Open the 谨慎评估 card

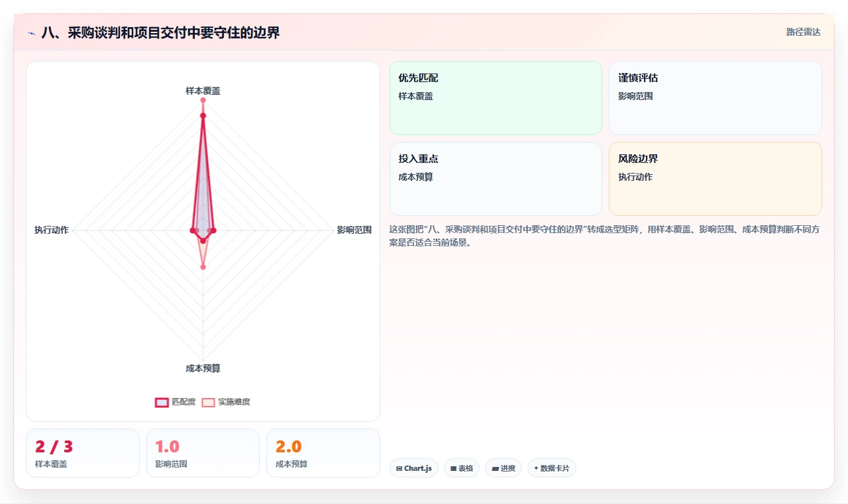coord(715,98)
